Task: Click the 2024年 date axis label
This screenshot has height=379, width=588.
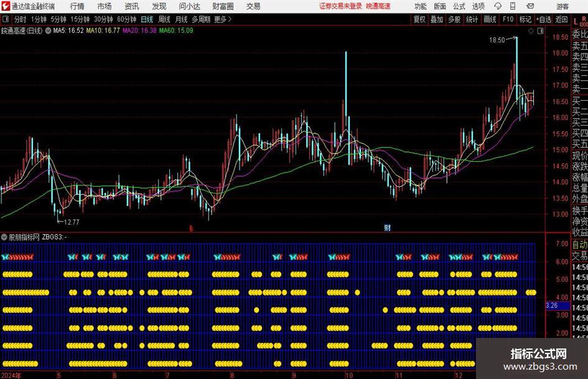Action: click(x=11, y=375)
